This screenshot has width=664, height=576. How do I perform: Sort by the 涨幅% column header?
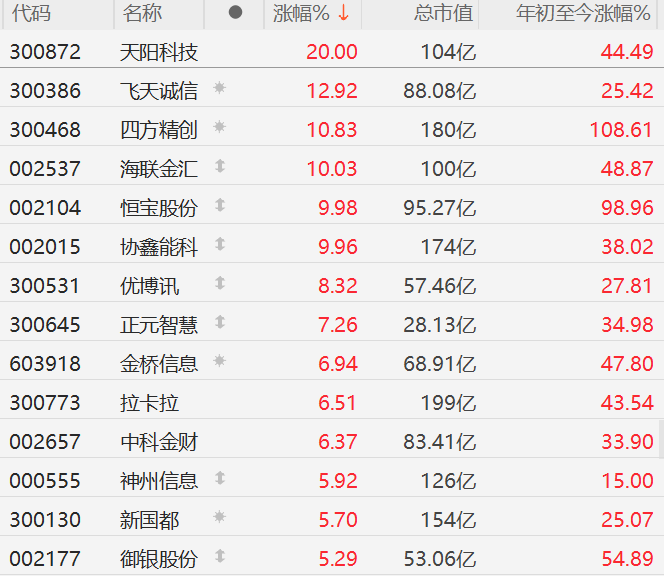tap(301, 13)
